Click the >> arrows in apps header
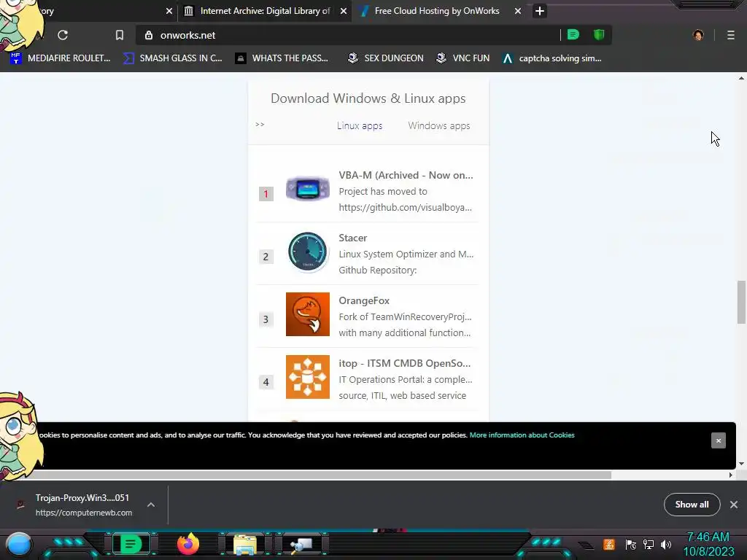The width and height of the screenshot is (747, 560). (x=260, y=124)
